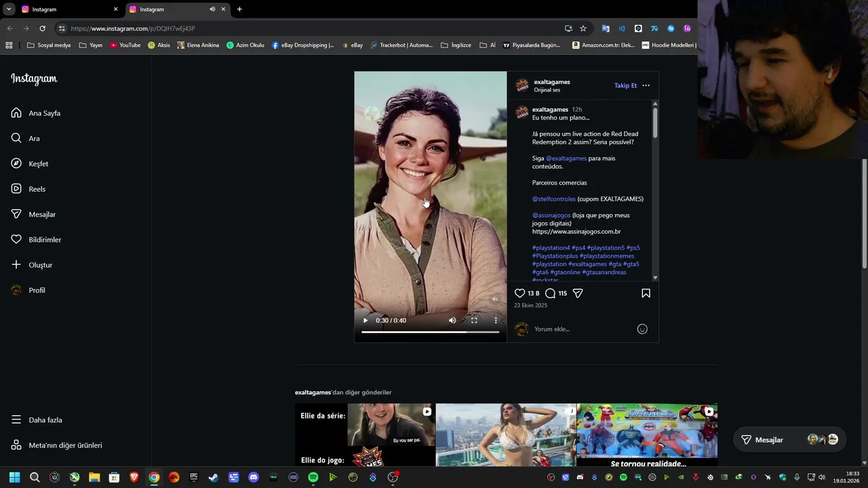Open Discord from the taskbar

coord(254,477)
